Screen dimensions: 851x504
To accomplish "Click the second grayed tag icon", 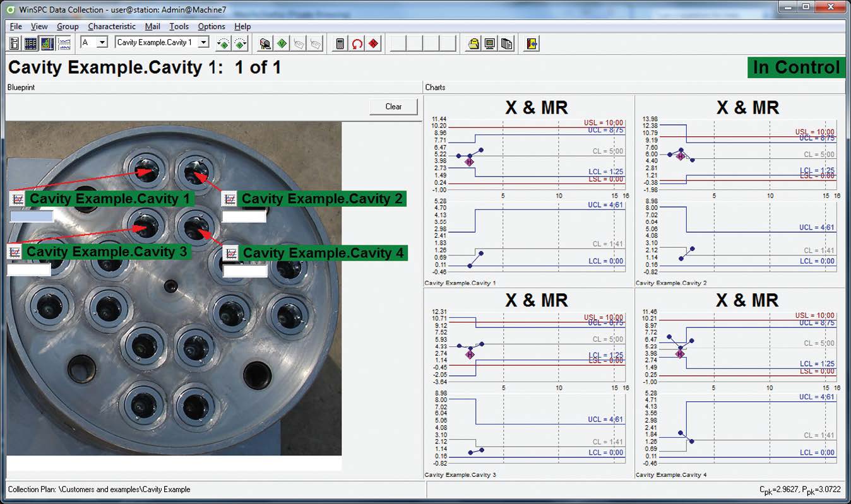I will [316, 44].
